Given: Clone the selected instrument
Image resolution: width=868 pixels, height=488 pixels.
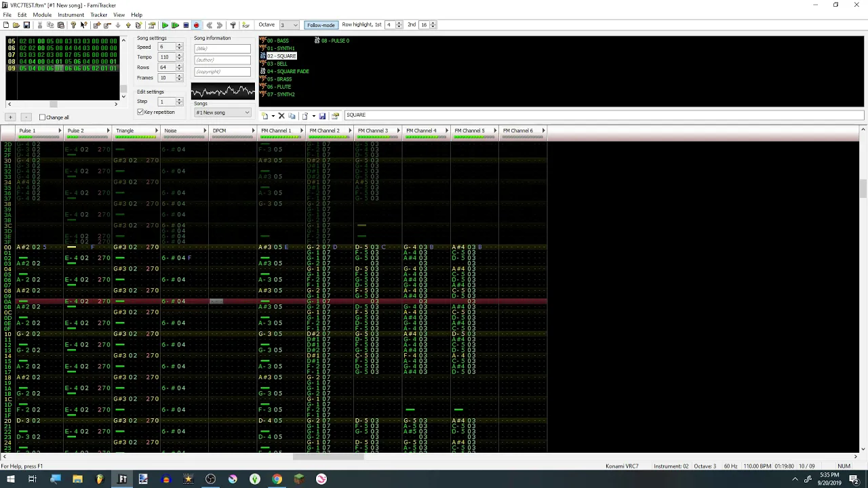Looking at the screenshot, I should (292, 116).
